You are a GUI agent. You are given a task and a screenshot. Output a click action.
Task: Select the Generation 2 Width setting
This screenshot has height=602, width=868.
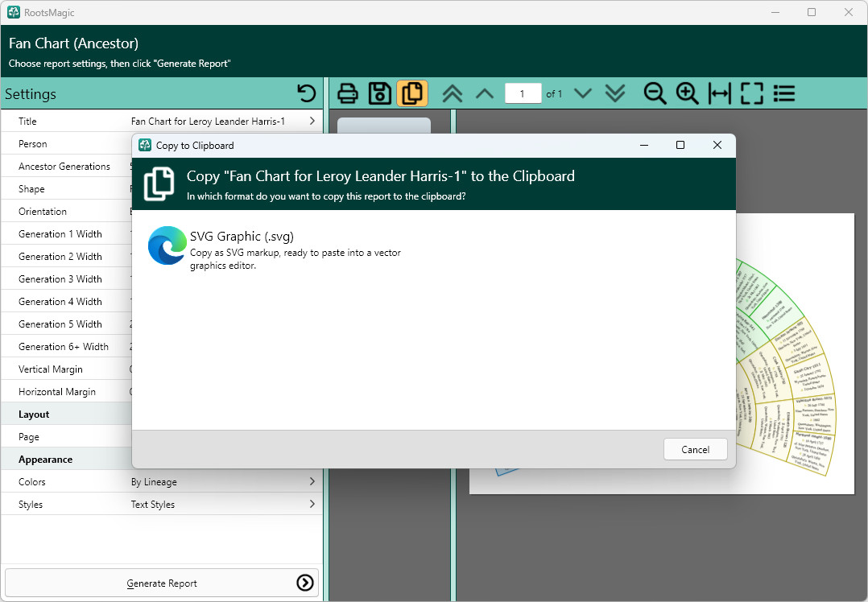[66, 256]
